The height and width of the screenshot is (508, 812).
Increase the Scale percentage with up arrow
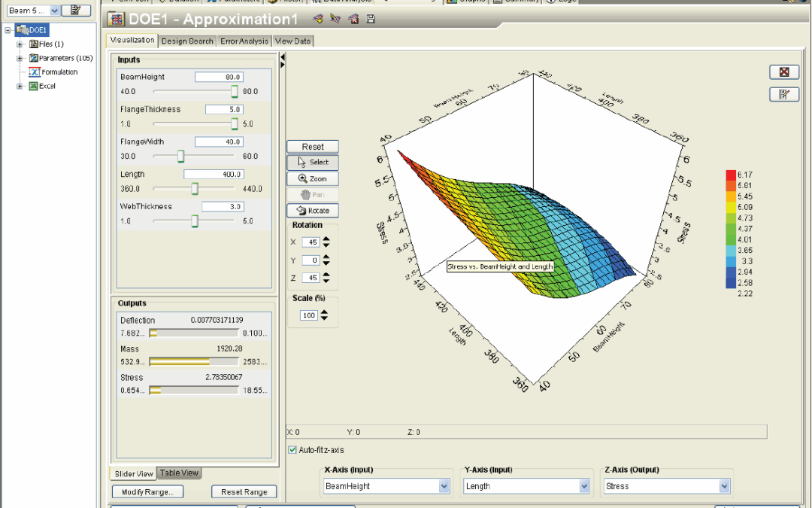[324, 312]
